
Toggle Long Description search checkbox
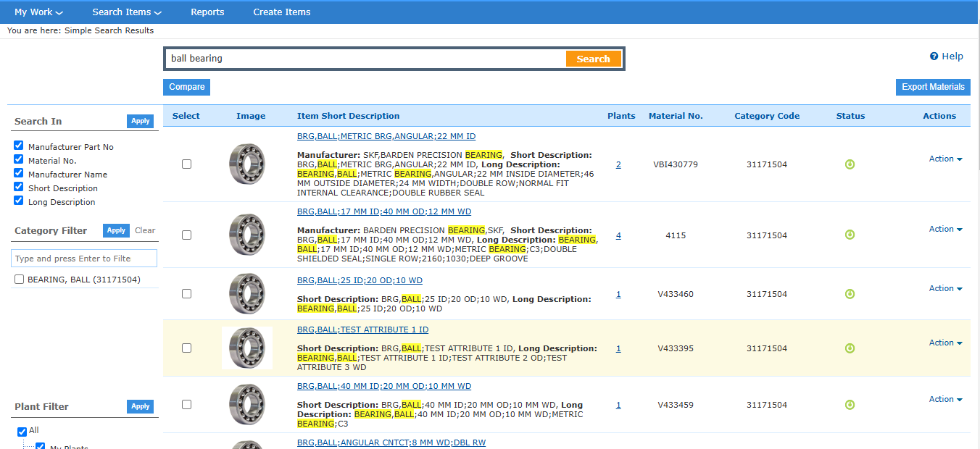click(x=19, y=201)
